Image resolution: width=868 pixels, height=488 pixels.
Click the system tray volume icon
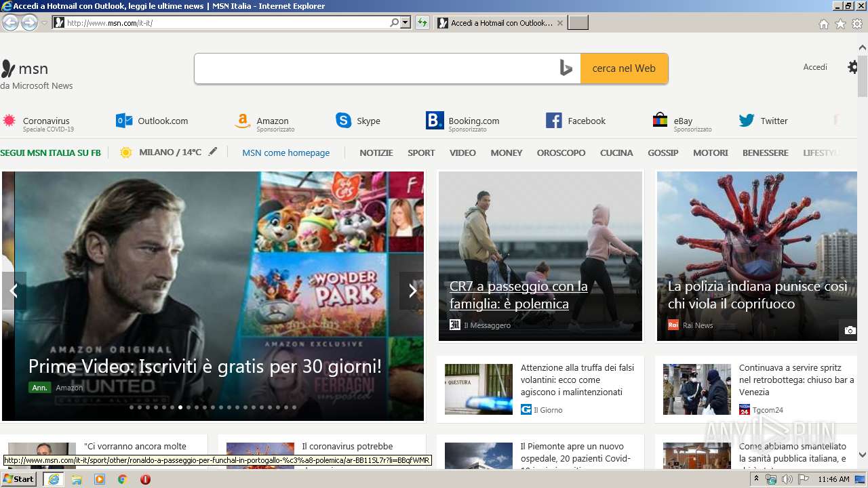click(x=787, y=479)
